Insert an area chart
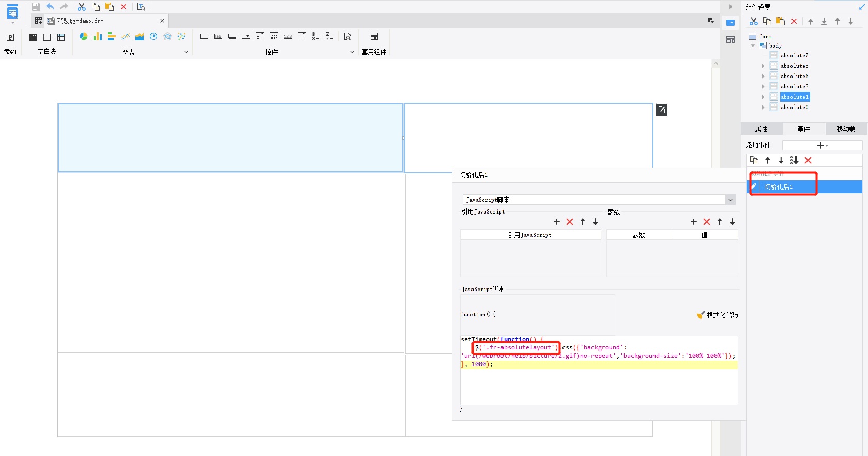Viewport: 868px width, 456px height. (140, 36)
